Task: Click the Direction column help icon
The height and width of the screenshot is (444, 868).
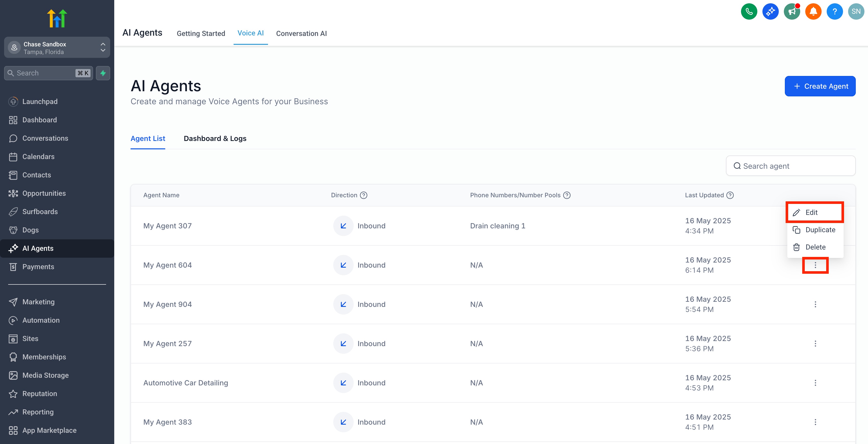Action: tap(363, 195)
